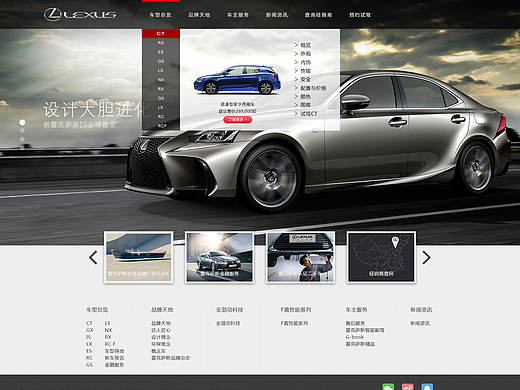Viewport: 520px width, 390px height.
Task: Select the LX model in dropdown list
Action: (161, 107)
